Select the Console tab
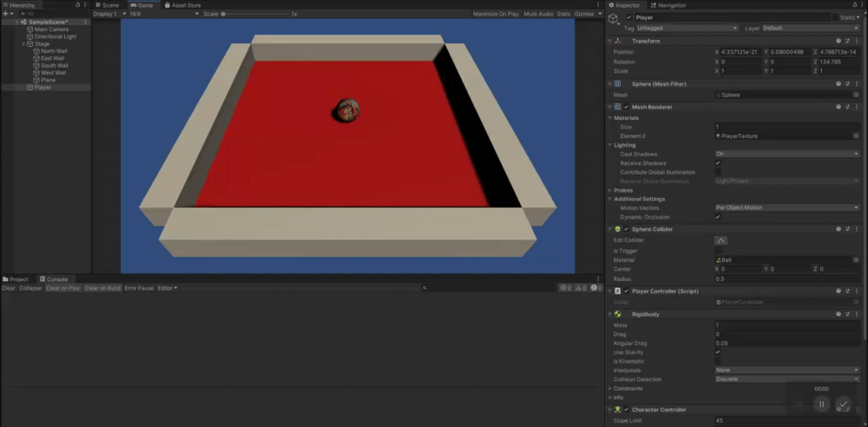The height and width of the screenshot is (427, 868). click(54, 279)
